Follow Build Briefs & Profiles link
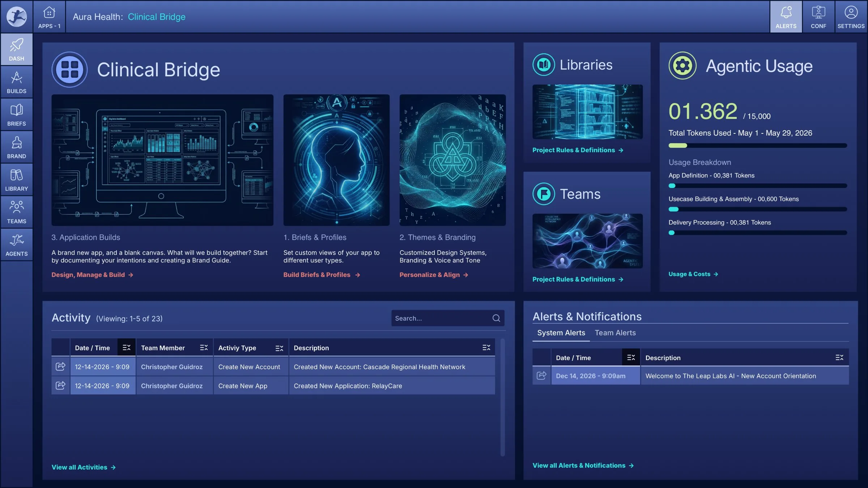 click(322, 275)
